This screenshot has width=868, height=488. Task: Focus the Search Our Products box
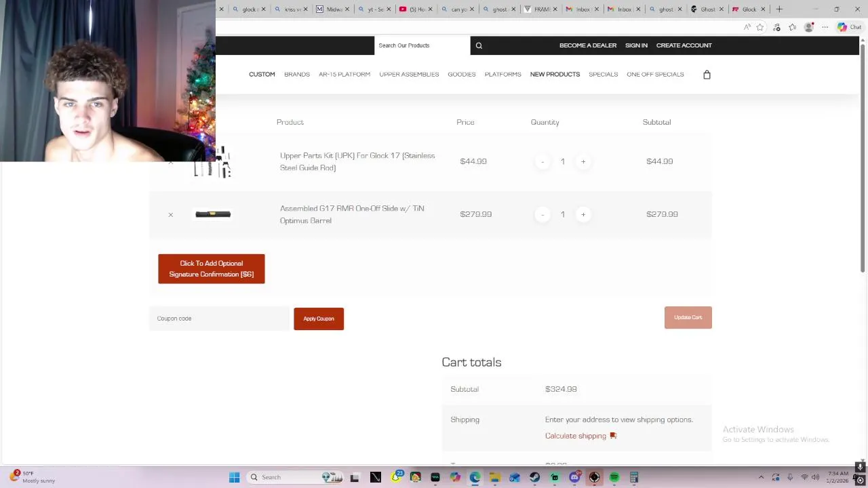coord(420,45)
